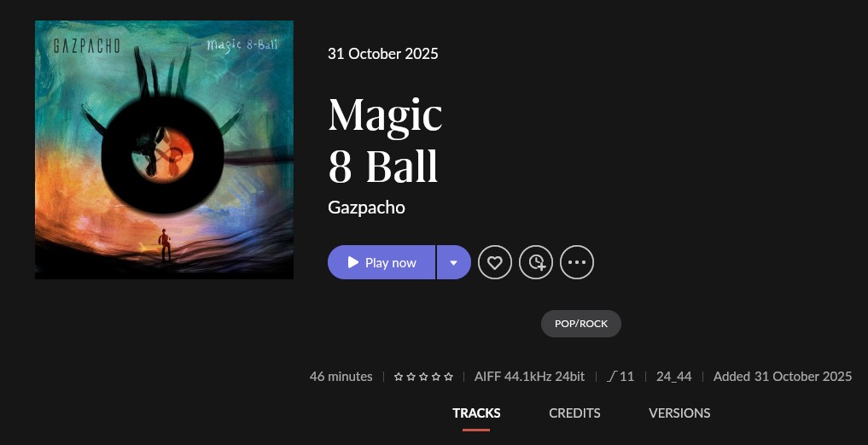Set rating to three stars
Viewport: 868px width, 445px height.
(423, 377)
